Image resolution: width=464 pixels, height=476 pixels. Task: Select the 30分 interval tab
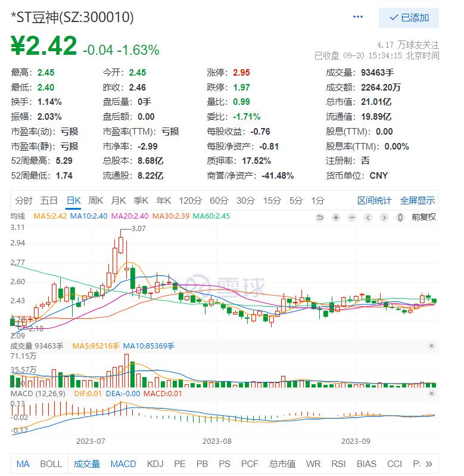(245, 201)
